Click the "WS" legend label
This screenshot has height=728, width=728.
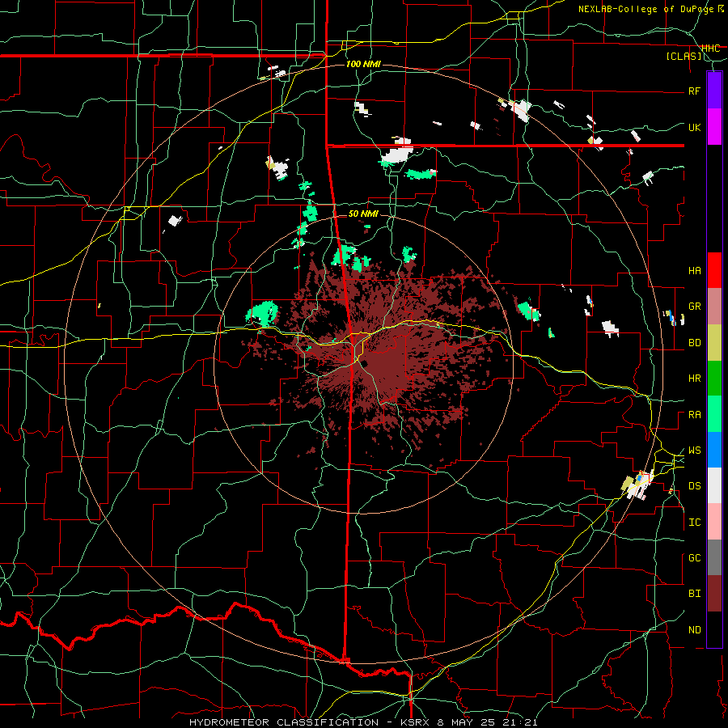tap(694, 451)
